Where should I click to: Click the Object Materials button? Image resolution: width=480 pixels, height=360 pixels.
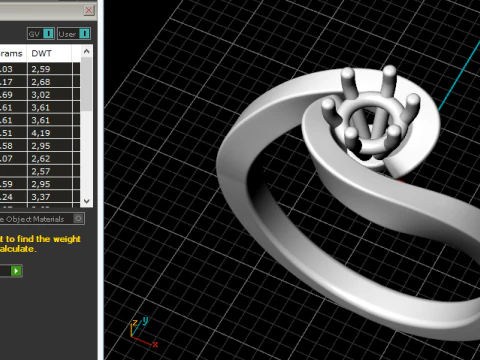click(x=42, y=219)
